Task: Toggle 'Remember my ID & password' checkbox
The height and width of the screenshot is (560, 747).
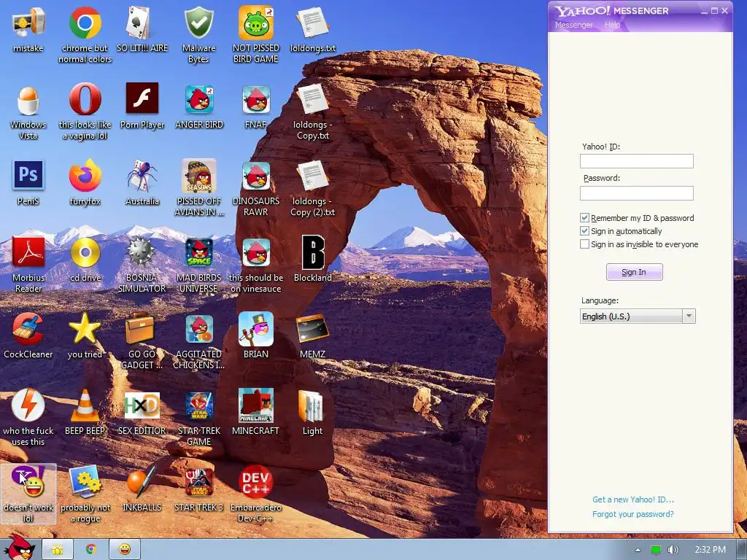Action: (x=584, y=218)
